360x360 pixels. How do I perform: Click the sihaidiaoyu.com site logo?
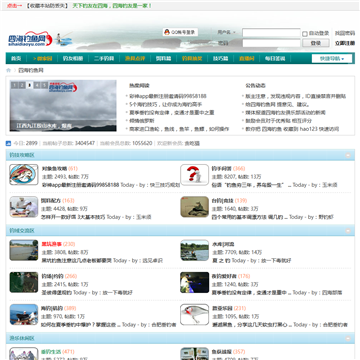30,39
